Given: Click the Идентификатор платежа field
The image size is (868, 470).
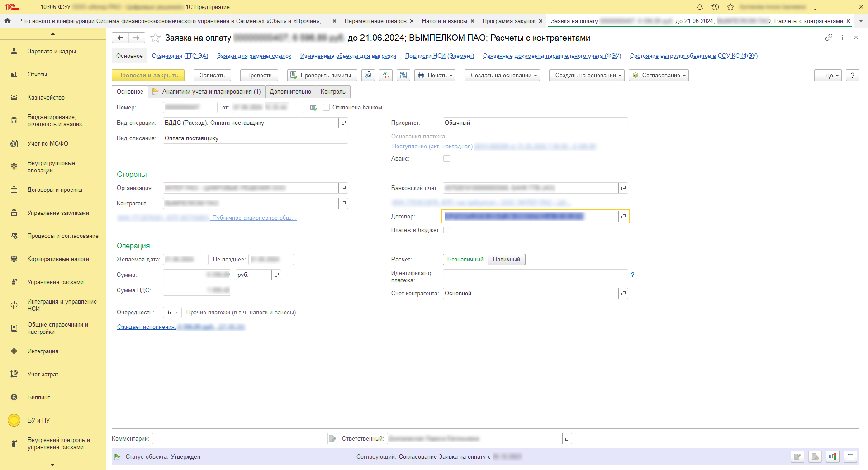Looking at the screenshot, I should (x=535, y=275).
